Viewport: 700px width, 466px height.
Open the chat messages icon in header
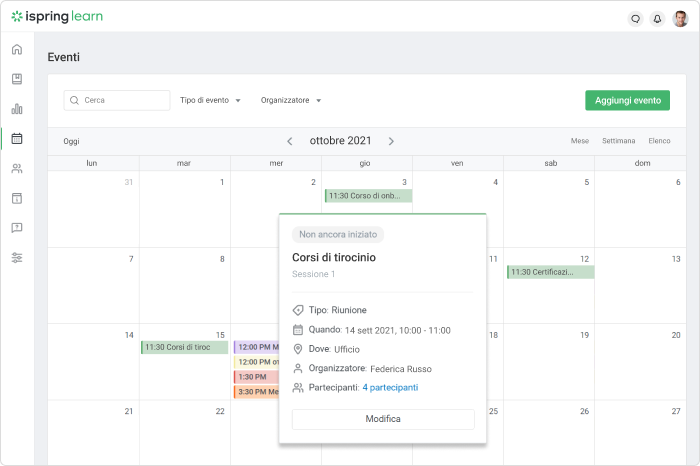click(x=635, y=19)
